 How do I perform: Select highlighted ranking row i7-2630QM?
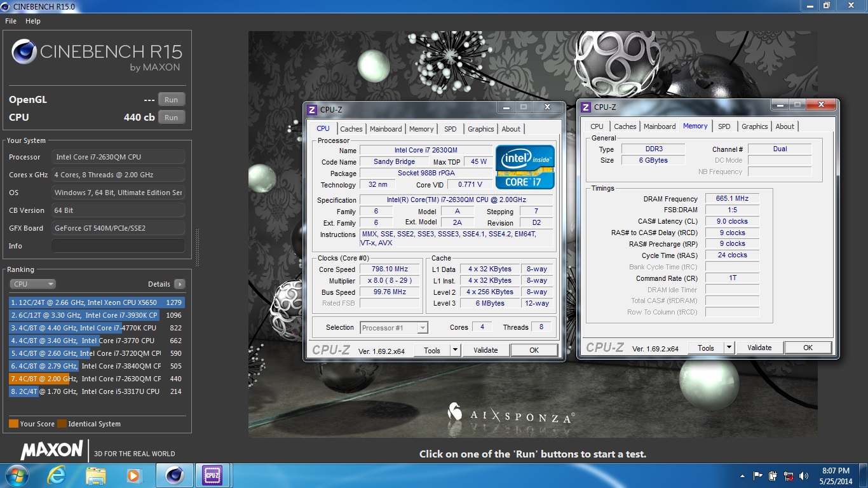(97, 379)
